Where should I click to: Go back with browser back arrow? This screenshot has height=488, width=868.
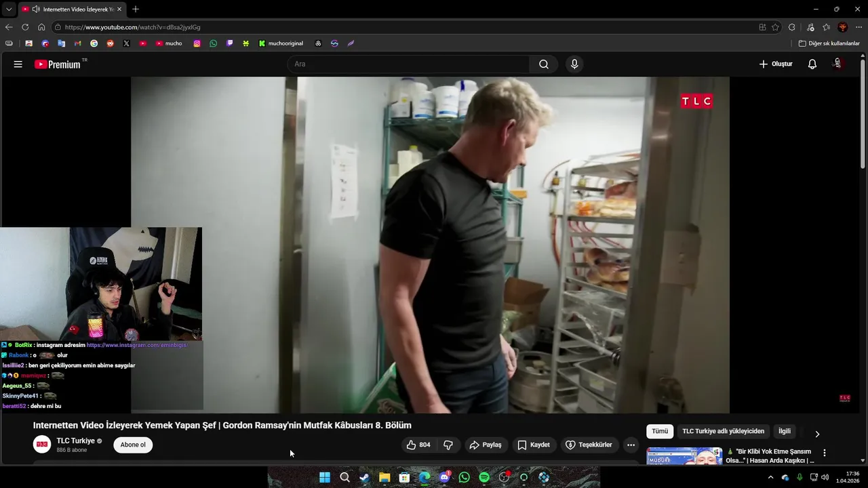coord(9,27)
